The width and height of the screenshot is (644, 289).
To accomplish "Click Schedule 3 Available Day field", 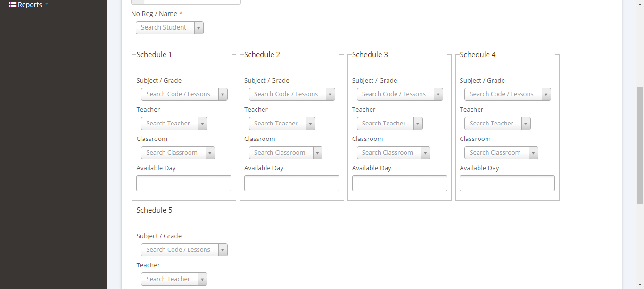I will tap(399, 183).
